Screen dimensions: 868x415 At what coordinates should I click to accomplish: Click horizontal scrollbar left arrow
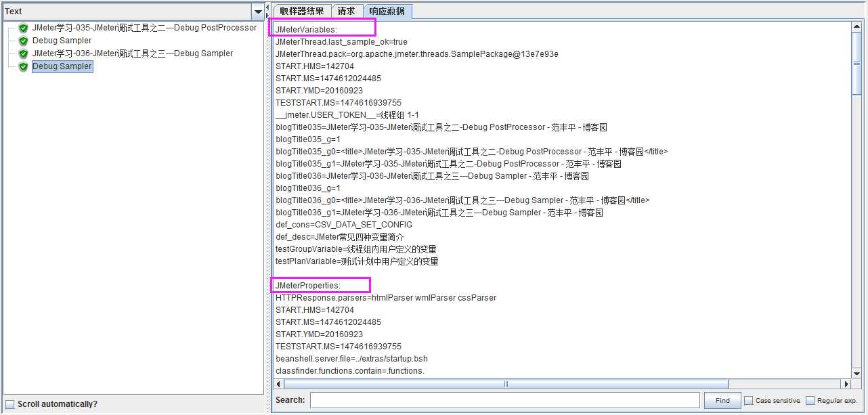[x=279, y=384]
